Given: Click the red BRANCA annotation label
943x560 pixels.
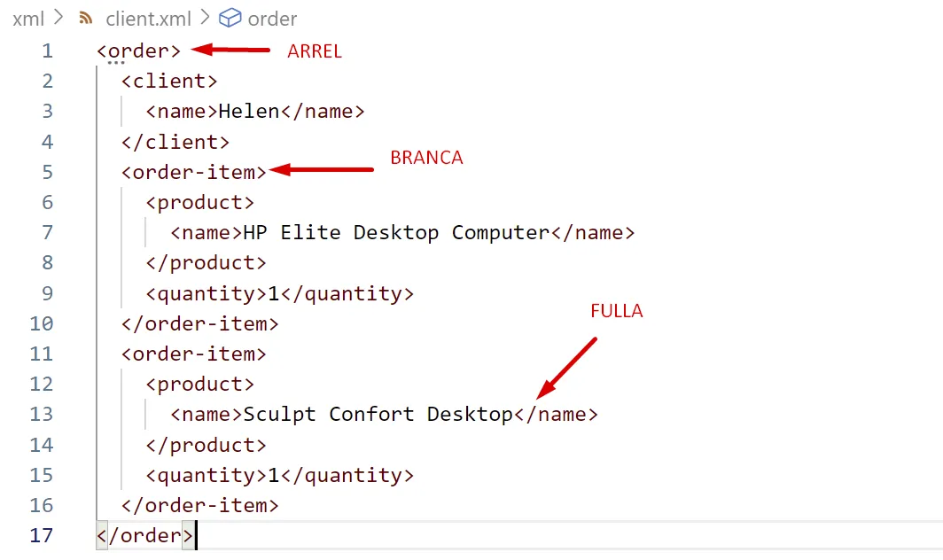Looking at the screenshot, I should pos(426,158).
